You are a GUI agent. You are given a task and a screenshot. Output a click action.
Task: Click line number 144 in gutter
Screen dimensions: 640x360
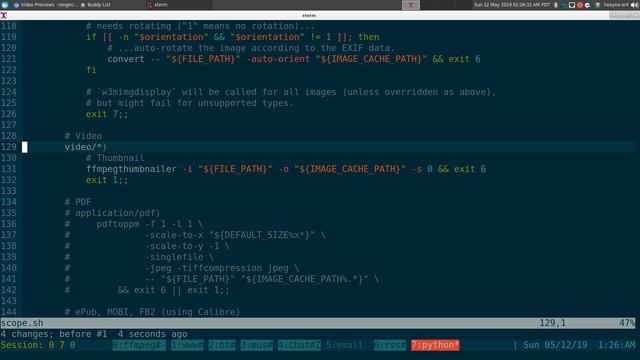tap(9, 312)
